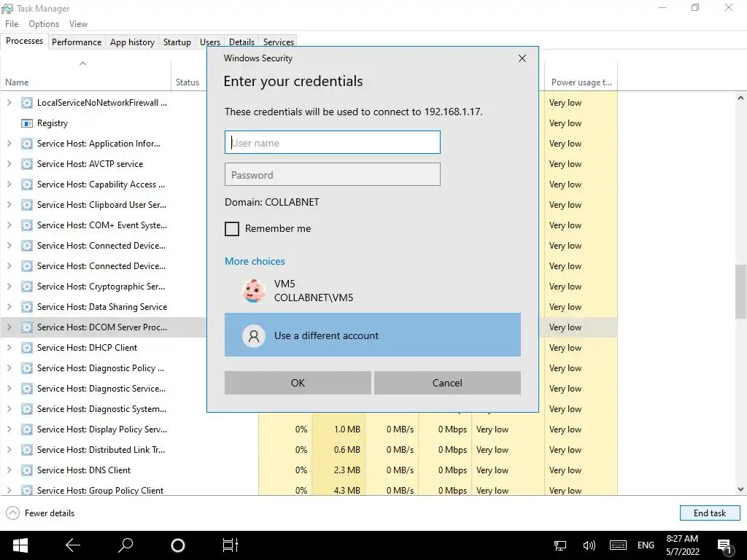Choose Use a different account
The height and width of the screenshot is (560, 747).
point(373,335)
